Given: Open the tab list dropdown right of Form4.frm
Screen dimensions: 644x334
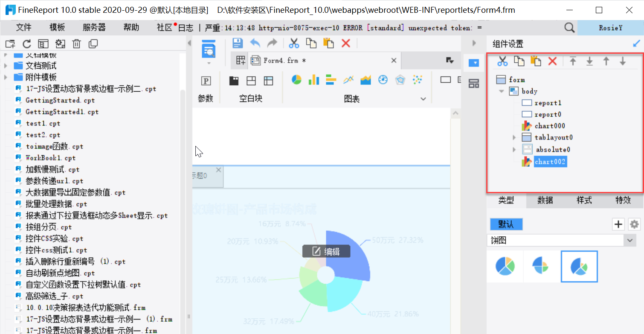Looking at the screenshot, I should (x=450, y=61).
